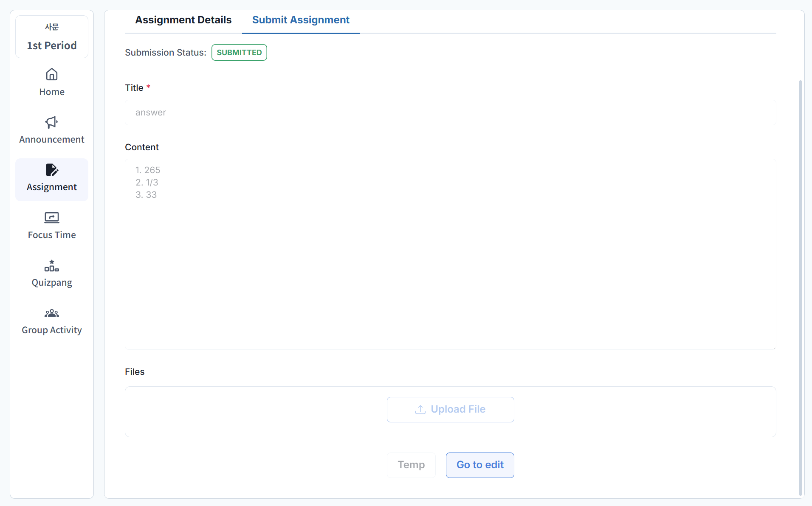Switch to the Assignment Details tab
Image resolution: width=812 pixels, height=506 pixels.
[x=183, y=20]
